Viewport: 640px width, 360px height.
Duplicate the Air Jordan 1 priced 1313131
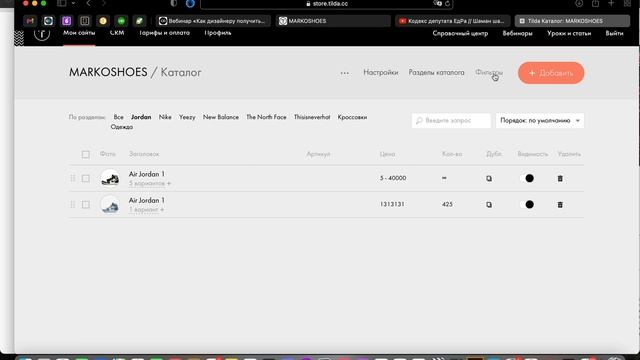(x=489, y=205)
